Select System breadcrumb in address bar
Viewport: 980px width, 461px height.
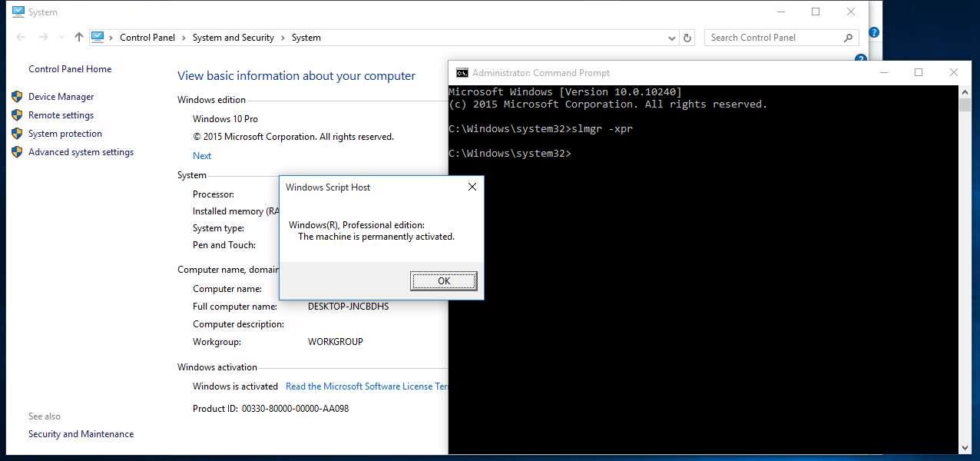point(306,38)
